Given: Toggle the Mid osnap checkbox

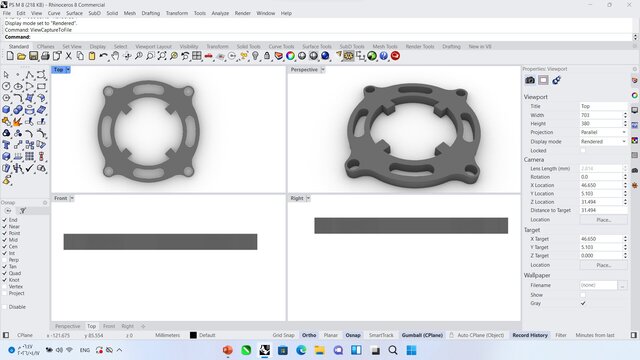Looking at the screenshot, I should (x=5, y=240).
